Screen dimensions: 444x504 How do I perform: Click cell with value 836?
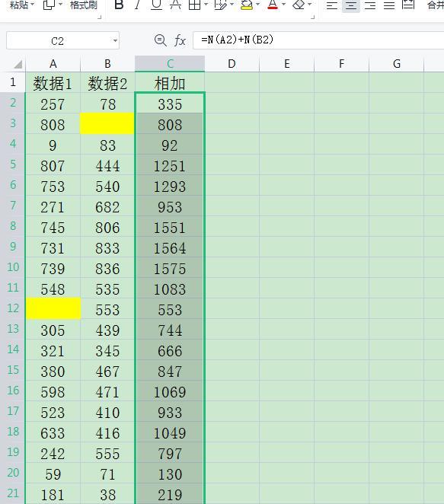[x=107, y=267]
